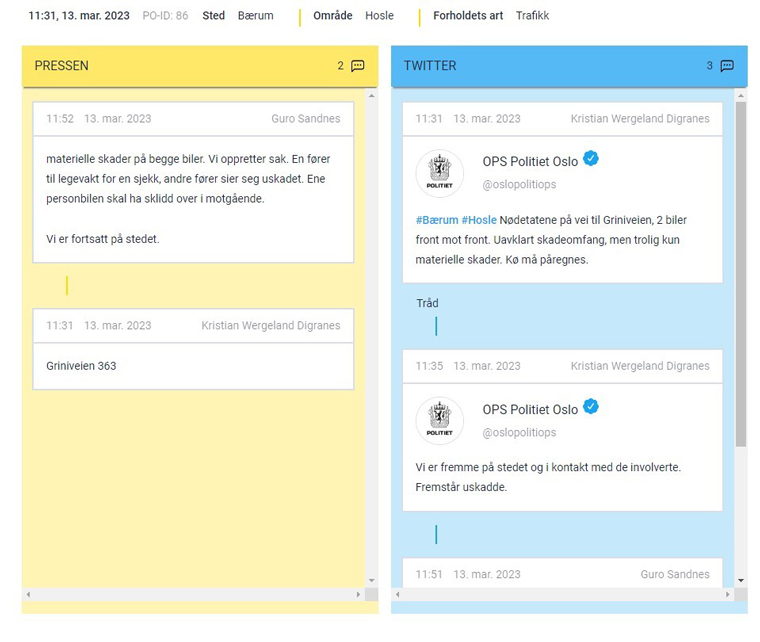Screen dimensions: 760x642
Task: Click the 'Griniveien 363' entry text
Action: (x=81, y=366)
